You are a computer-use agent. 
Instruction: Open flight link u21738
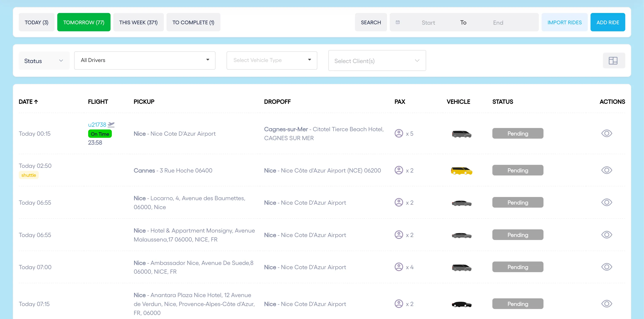point(97,125)
